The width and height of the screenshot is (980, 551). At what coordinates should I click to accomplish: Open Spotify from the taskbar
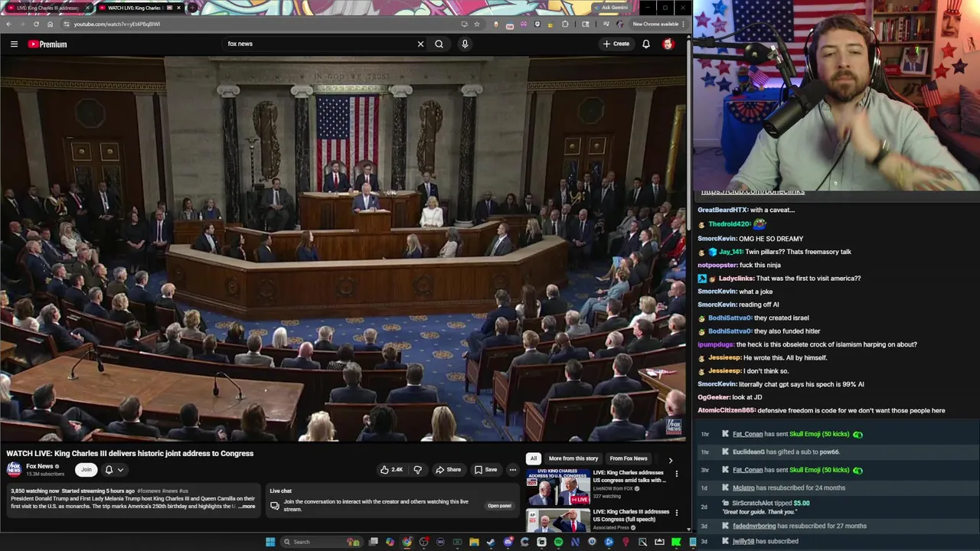pos(558,542)
